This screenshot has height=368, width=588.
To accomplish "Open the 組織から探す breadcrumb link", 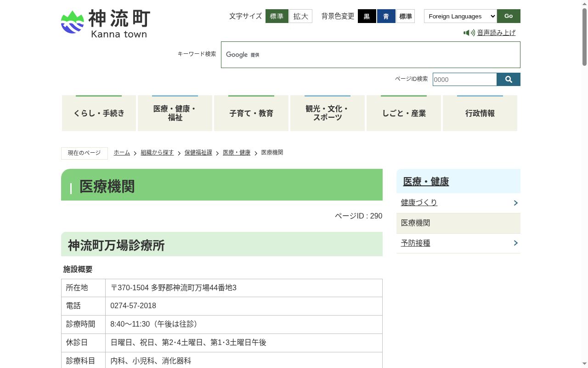I will pos(157,153).
